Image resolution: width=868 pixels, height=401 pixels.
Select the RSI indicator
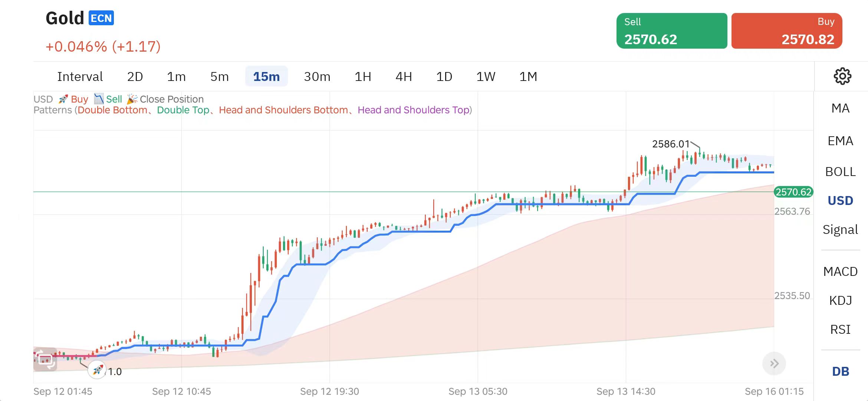pos(840,329)
